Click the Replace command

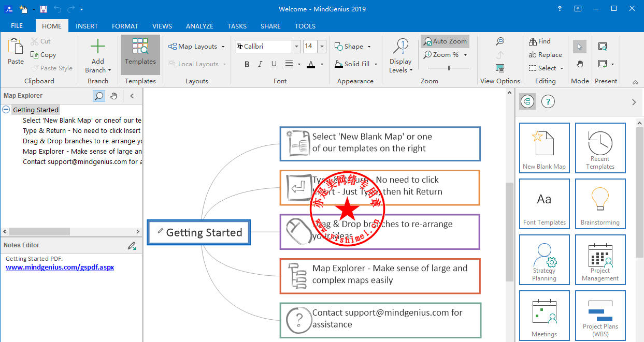coord(545,54)
